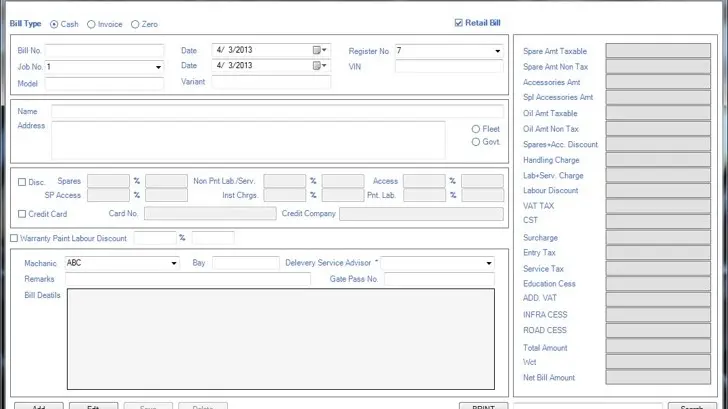This screenshot has width=728, height=409.
Task: Expand the Delevery Service Advisor dropdown
Action: [489, 263]
